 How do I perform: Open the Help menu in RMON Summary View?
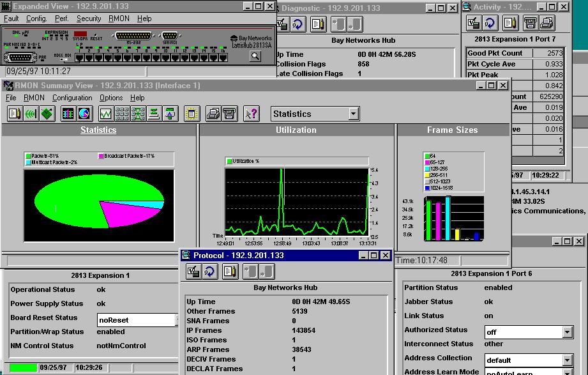(137, 98)
